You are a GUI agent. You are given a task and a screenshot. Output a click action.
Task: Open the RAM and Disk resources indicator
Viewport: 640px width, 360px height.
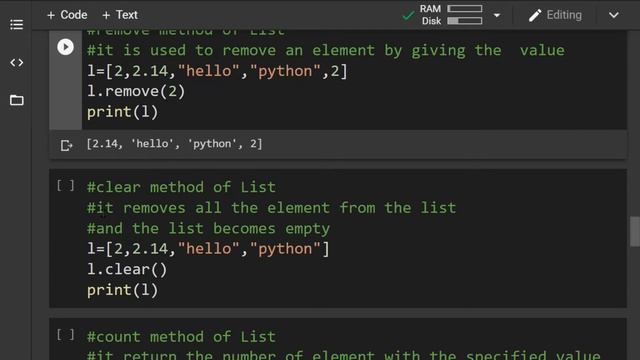point(452,15)
